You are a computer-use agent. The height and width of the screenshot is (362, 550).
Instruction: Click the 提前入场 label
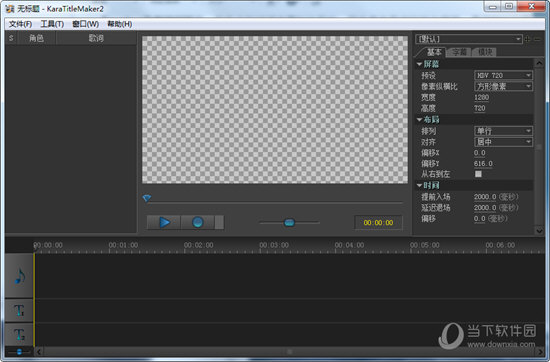(x=436, y=197)
